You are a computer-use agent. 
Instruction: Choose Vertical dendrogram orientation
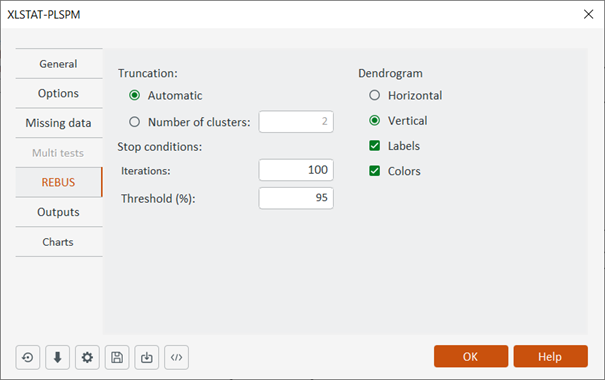[x=374, y=121]
